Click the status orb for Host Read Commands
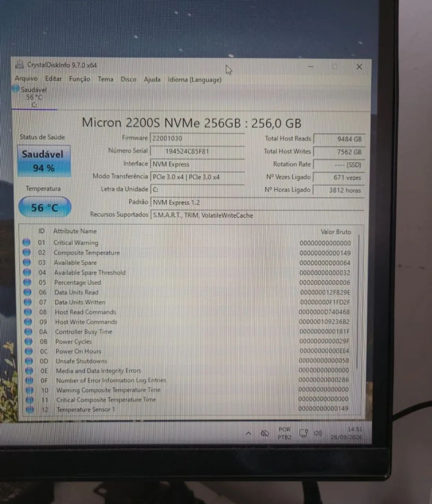The width and height of the screenshot is (432, 504). click(28, 312)
